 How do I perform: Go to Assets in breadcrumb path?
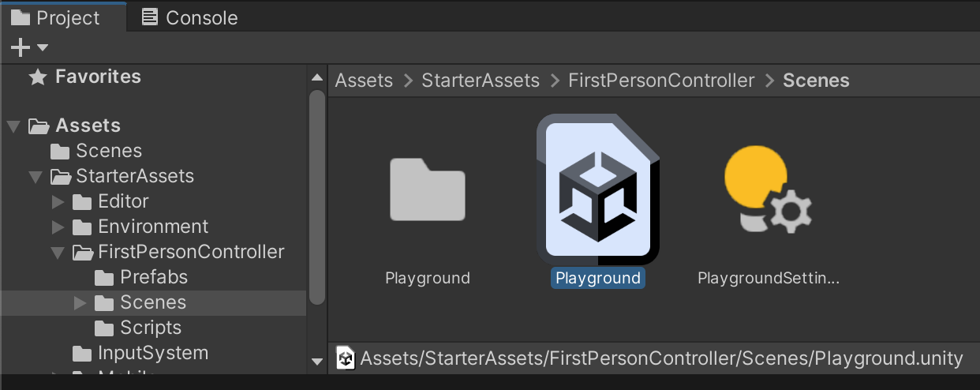(x=364, y=81)
